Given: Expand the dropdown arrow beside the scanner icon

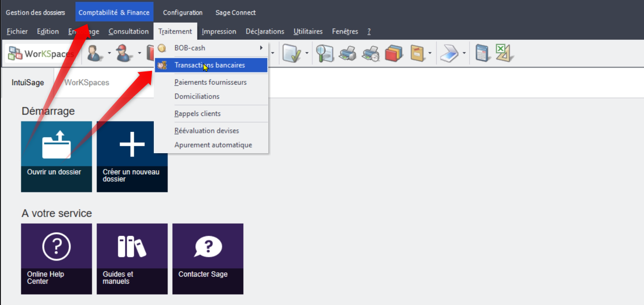Looking at the screenshot, I should (464, 53).
